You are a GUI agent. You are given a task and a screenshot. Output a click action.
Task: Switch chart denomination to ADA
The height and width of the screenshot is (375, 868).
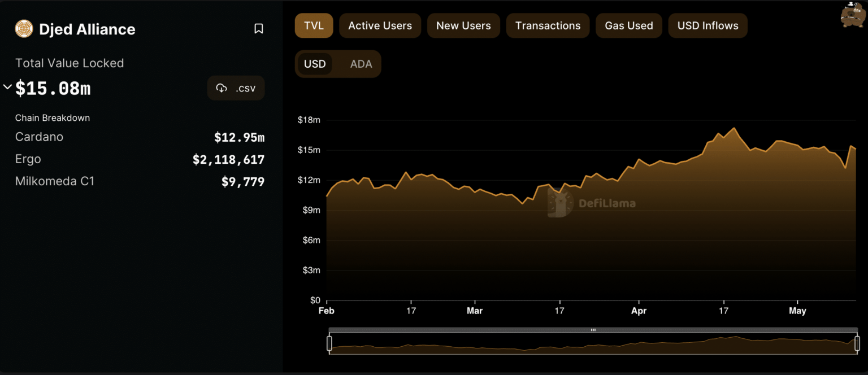(361, 64)
